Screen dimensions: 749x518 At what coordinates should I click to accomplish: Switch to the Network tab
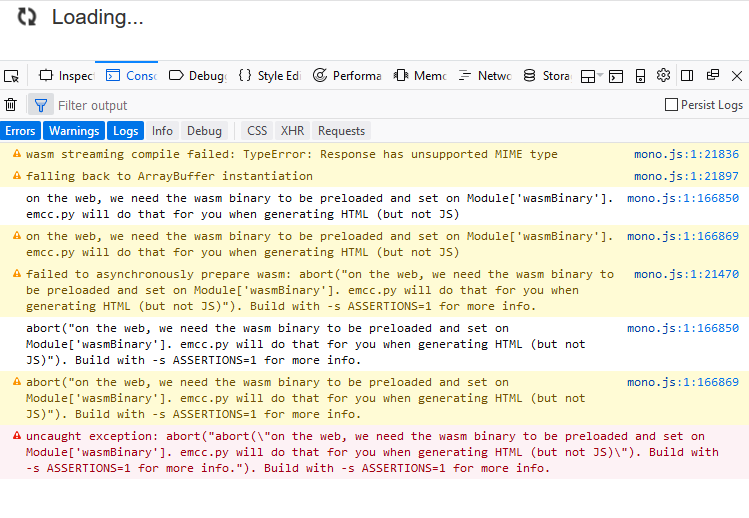[x=485, y=76]
